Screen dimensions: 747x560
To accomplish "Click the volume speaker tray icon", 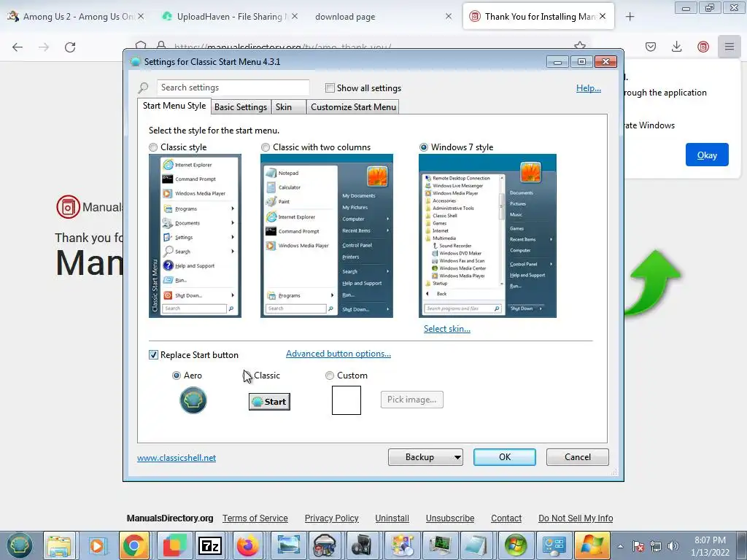I will pyautogui.click(x=673, y=546).
